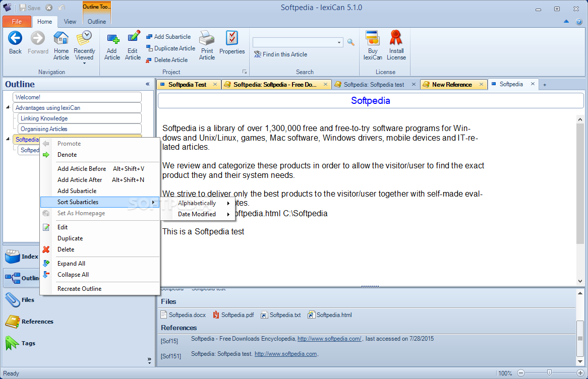Open the Recently Viewed list
The width and height of the screenshot is (588, 379).
click(x=84, y=47)
